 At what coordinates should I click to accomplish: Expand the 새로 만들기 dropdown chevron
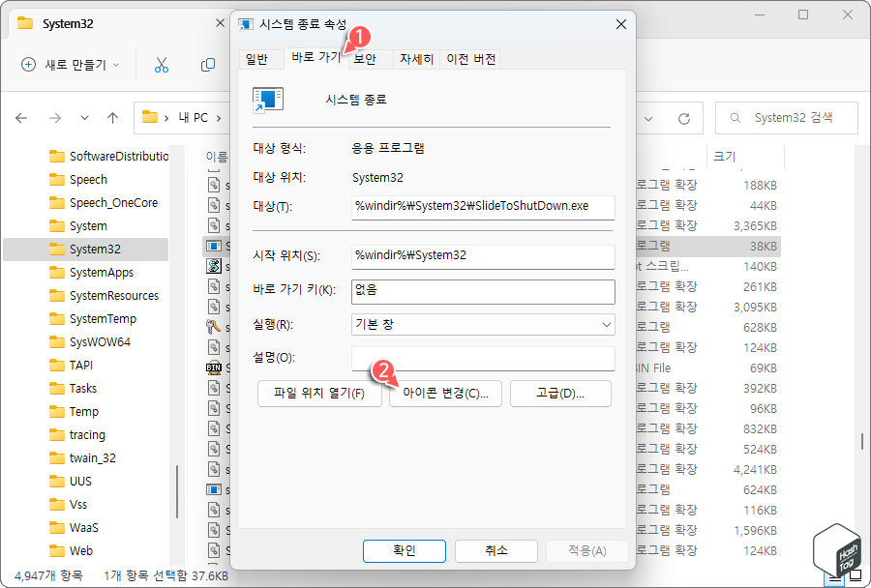pos(115,64)
